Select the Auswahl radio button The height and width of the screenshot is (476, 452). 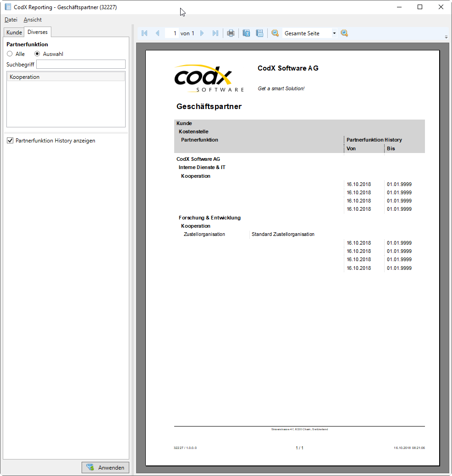tap(37, 54)
